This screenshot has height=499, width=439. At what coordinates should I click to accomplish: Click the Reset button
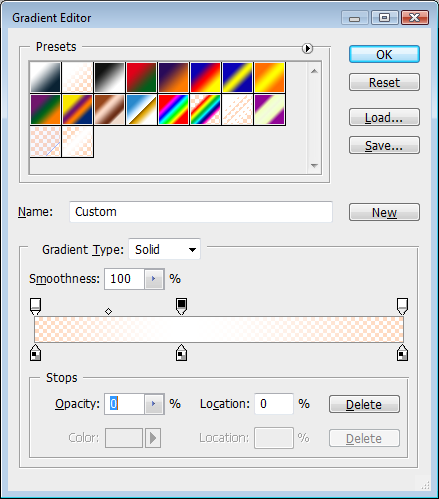point(384,82)
